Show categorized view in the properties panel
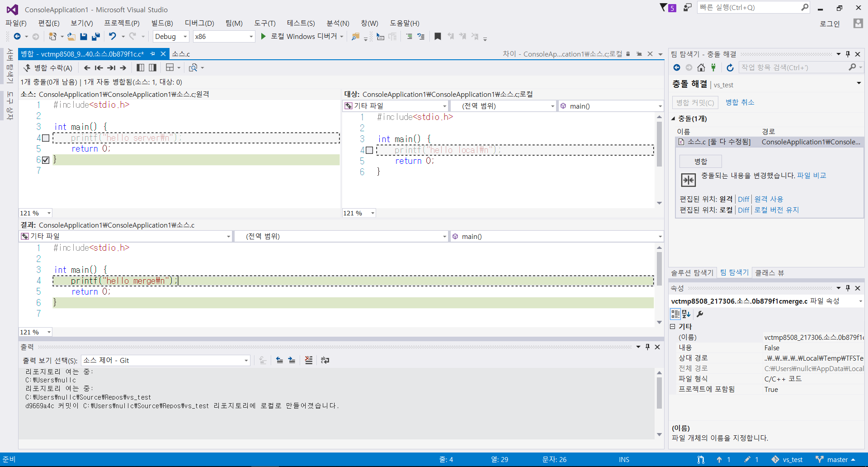Viewport: 868px width, 467px height. tap(675, 314)
